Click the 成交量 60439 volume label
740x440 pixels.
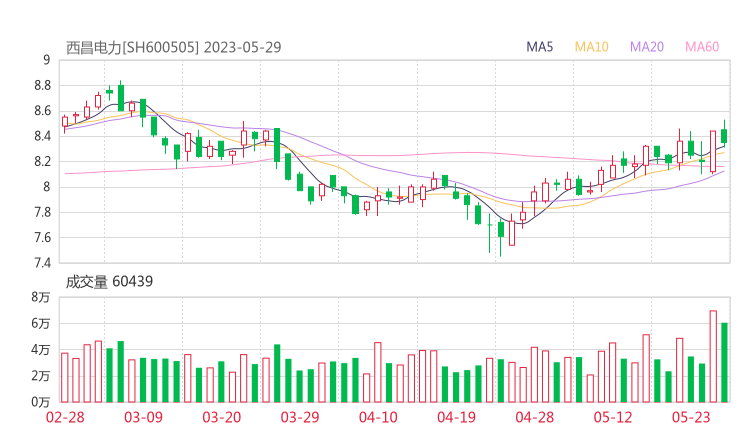point(109,282)
